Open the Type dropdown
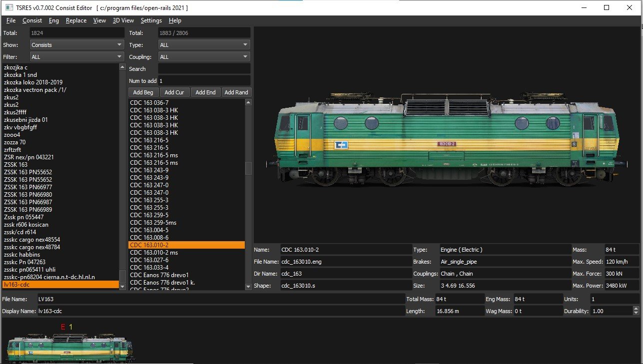Image resolution: width=643 pixels, height=364 pixels. coord(204,45)
